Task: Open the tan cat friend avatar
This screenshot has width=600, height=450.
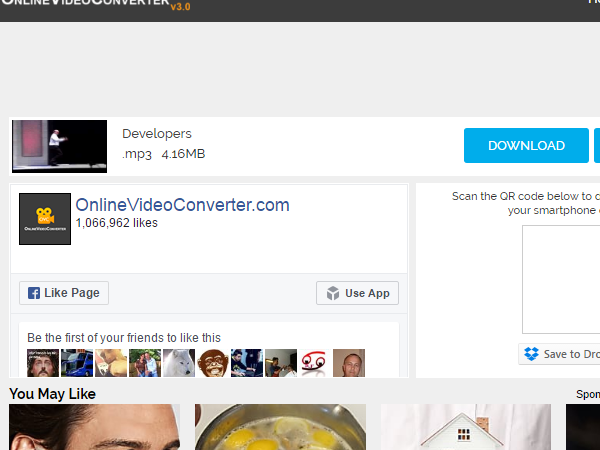Action: pos(111,363)
